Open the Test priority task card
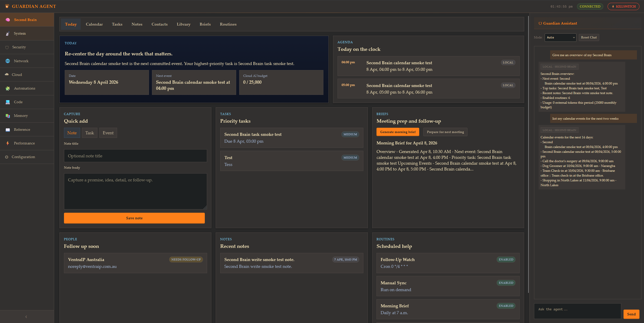Screen dimensions: 644x323 tap(292, 161)
